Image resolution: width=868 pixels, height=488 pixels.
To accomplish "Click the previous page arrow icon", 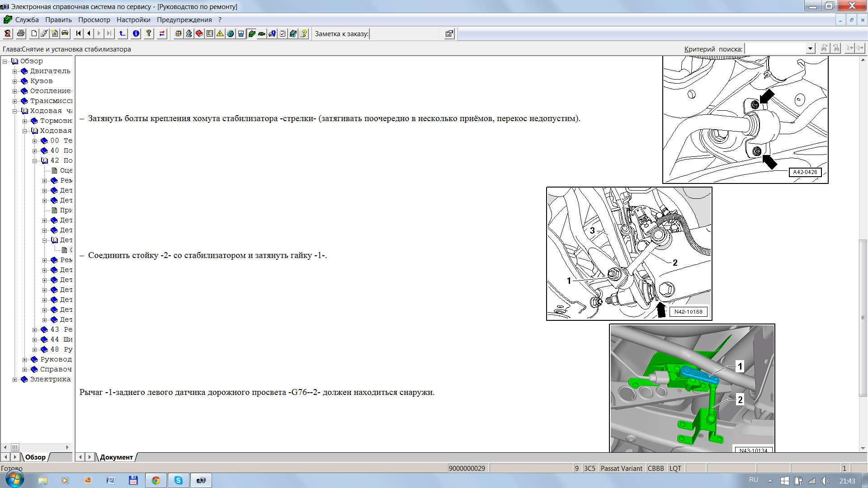I will pos(89,34).
